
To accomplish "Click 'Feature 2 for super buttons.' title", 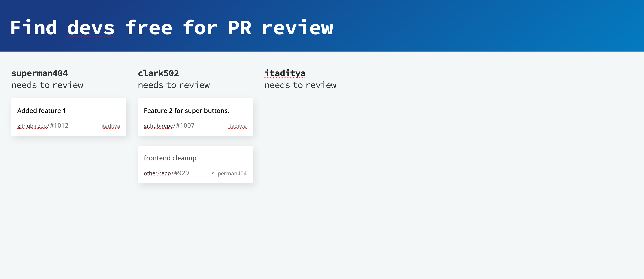I will (186, 111).
